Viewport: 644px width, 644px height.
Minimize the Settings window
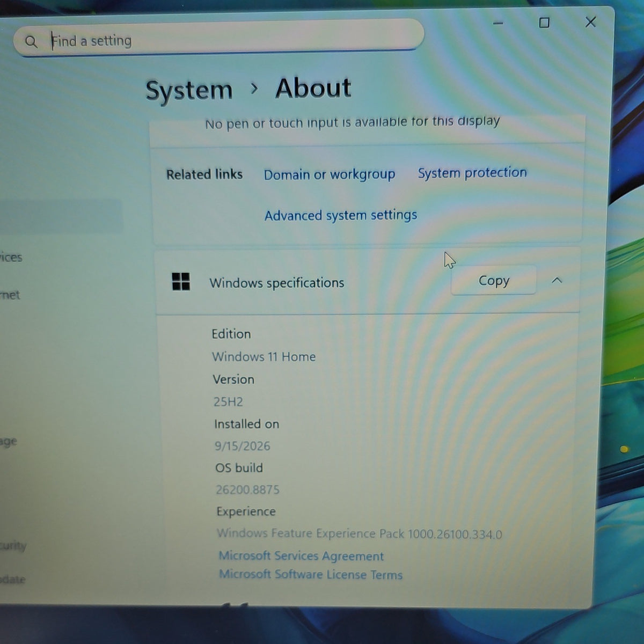point(498,23)
